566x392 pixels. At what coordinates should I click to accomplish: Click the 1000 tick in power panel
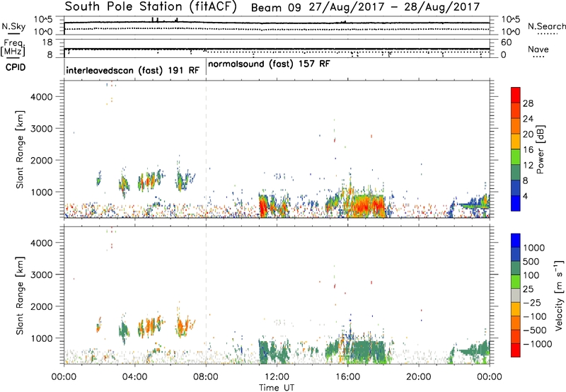pyautogui.click(x=42, y=192)
